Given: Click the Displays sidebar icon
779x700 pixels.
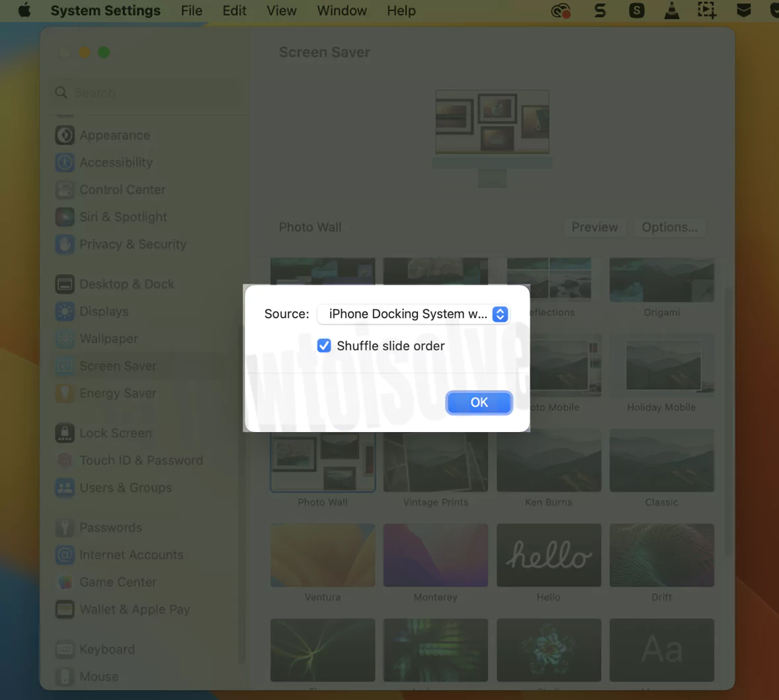Looking at the screenshot, I should tap(65, 312).
